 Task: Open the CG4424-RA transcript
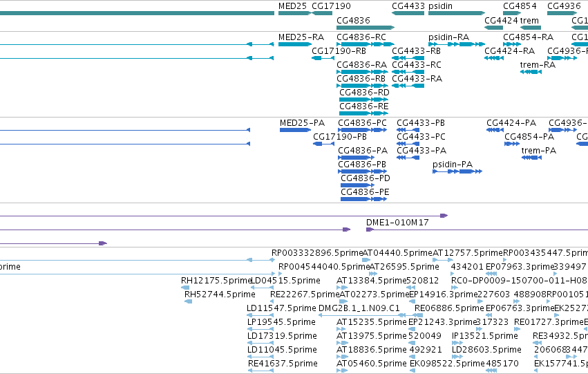point(493,58)
